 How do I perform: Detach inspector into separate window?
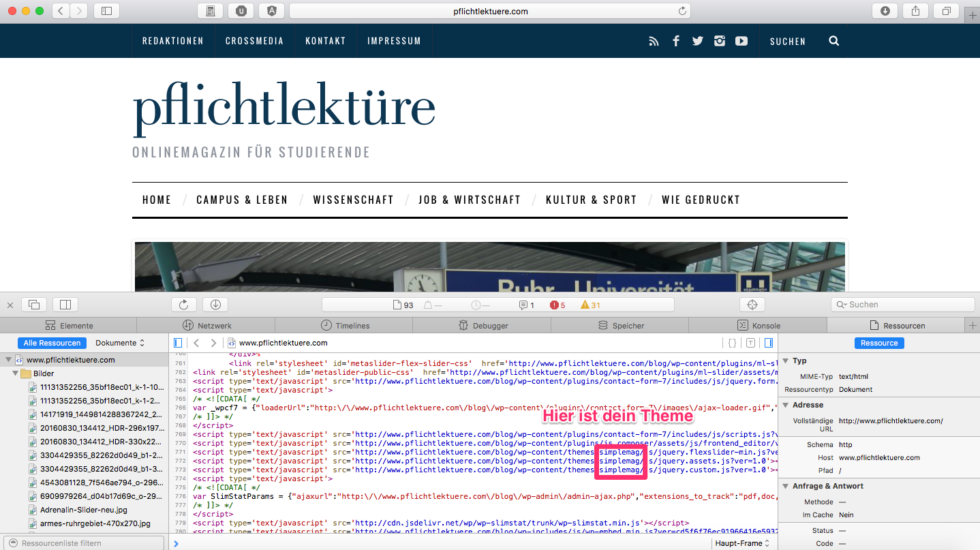tap(34, 305)
